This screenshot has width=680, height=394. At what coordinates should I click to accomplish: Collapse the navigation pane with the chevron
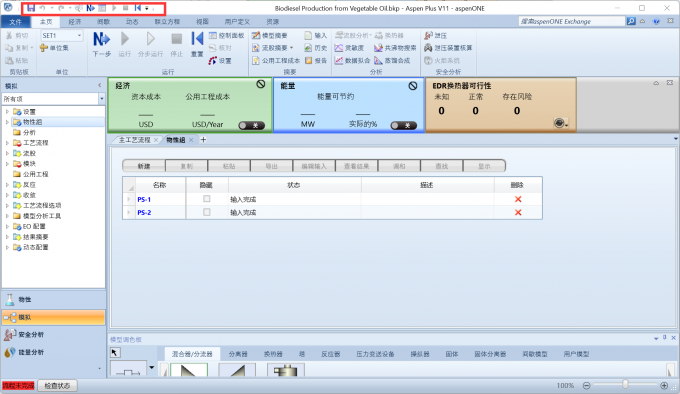pos(100,85)
